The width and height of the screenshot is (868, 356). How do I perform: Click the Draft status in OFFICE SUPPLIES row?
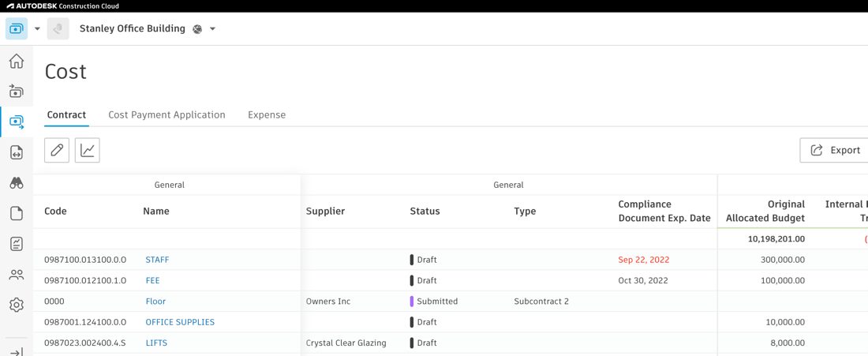click(x=424, y=322)
